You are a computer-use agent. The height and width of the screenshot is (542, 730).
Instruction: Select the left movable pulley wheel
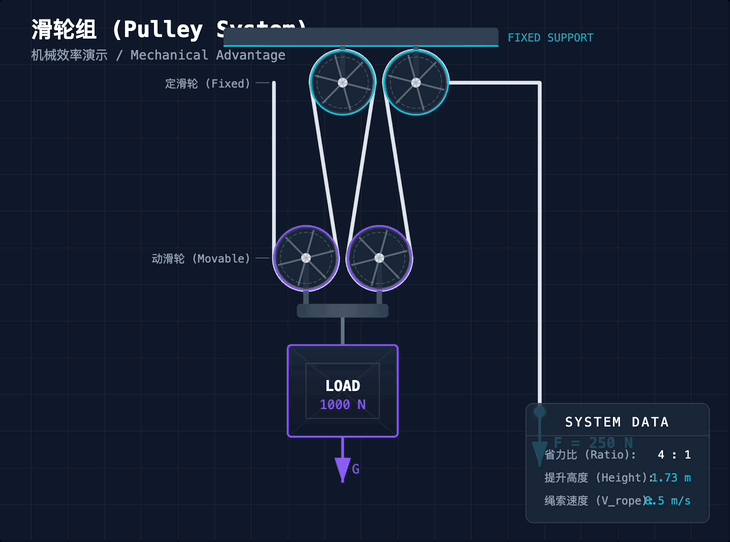point(306,258)
